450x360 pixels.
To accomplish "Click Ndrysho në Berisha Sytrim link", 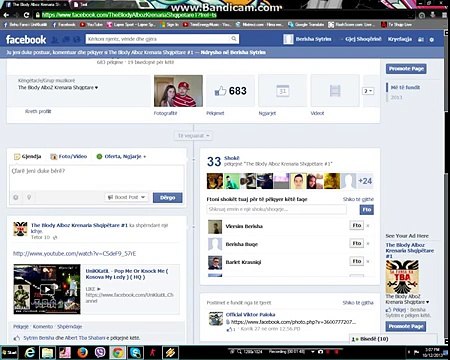I will [233, 52].
